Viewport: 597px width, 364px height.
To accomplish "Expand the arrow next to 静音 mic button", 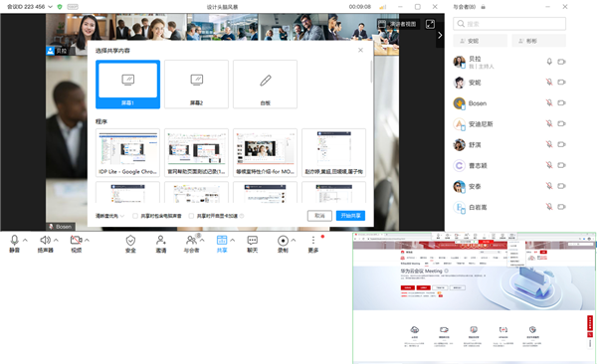I will point(25,241).
